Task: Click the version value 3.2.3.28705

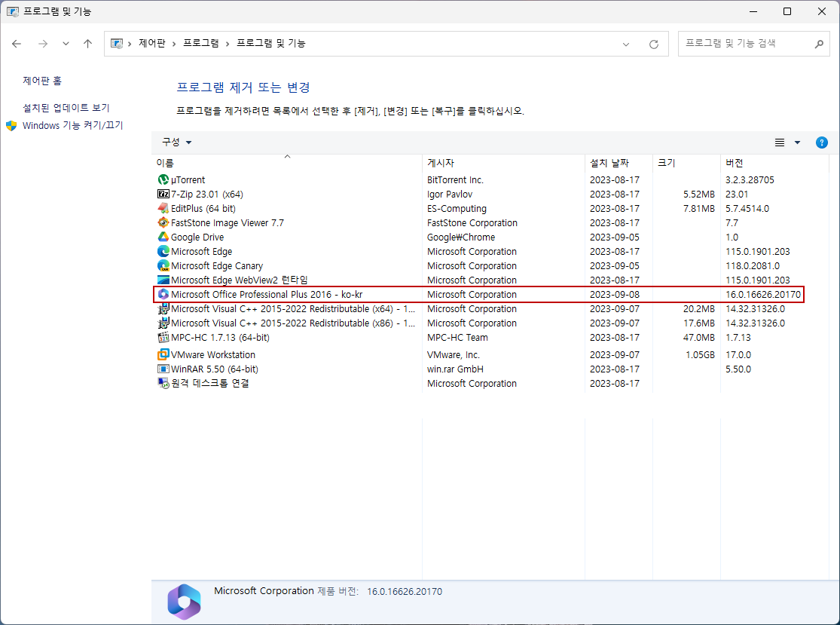Action: (750, 179)
